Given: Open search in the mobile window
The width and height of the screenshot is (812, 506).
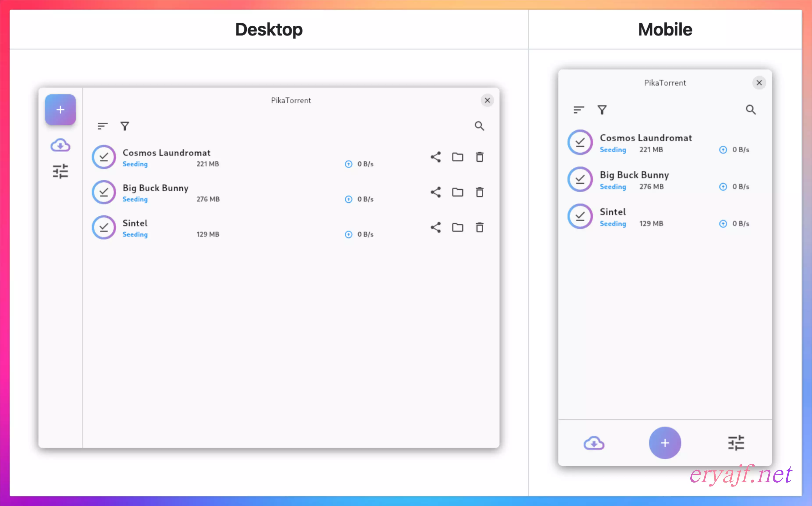Looking at the screenshot, I should (750, 110).
